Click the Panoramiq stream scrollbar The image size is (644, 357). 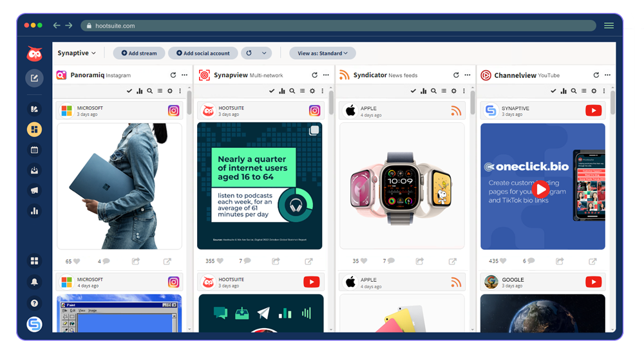click(x=189, y=102)
